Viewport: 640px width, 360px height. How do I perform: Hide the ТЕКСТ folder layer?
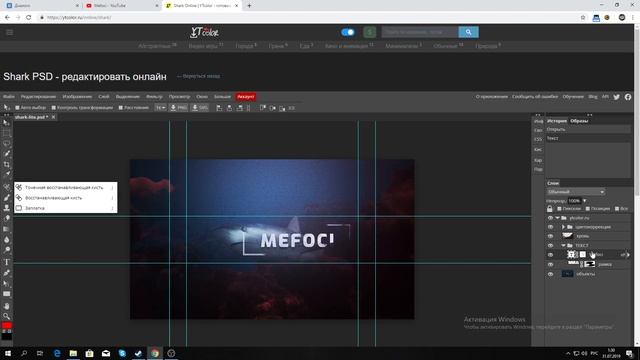(x=550, y=246)
